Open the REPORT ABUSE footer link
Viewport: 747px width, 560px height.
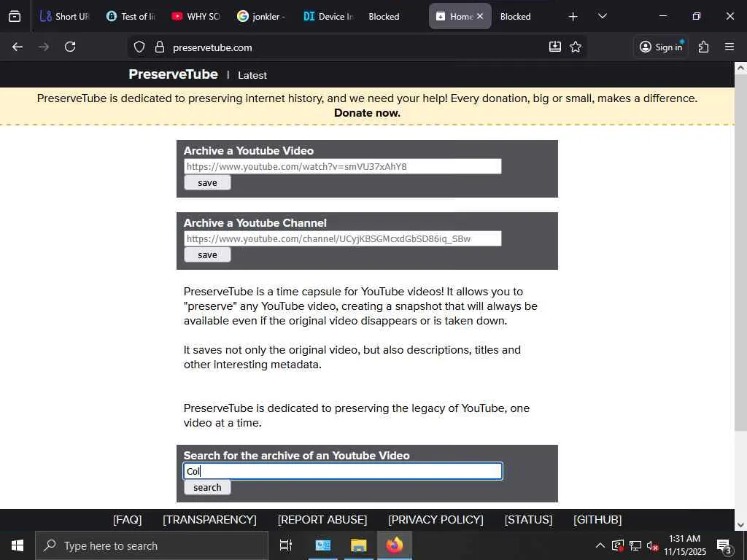(x=322, y=519)
